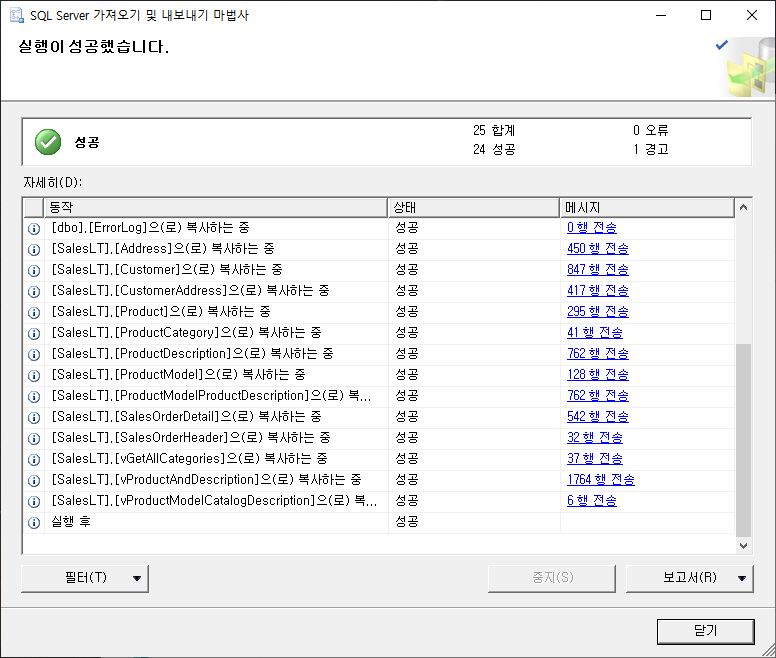
Task: Maximize the wizard window
Action: [706, 15]
